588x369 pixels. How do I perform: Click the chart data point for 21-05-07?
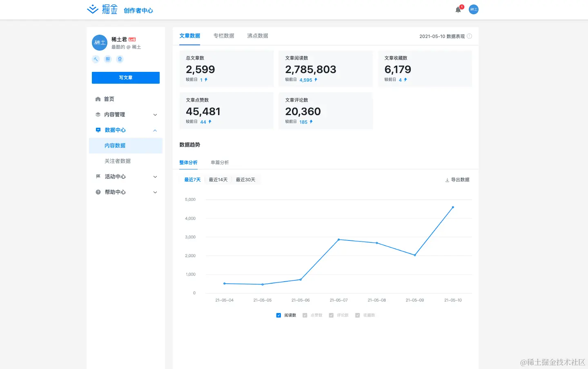tap(339, 240)
